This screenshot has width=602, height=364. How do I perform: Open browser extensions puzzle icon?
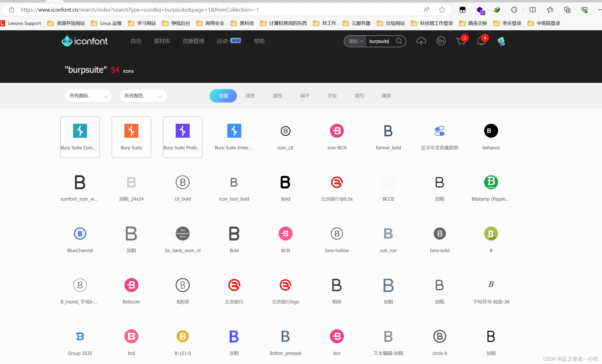pos(514,10)
